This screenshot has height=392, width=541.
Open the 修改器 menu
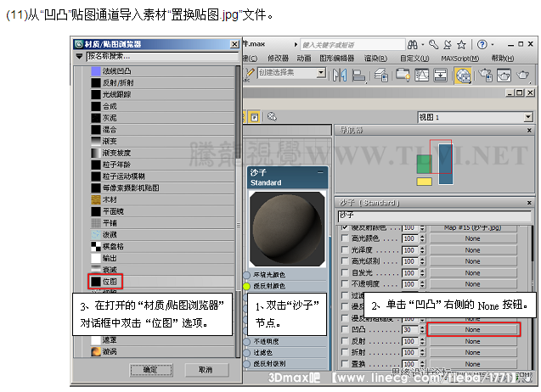tap(278, 59)
